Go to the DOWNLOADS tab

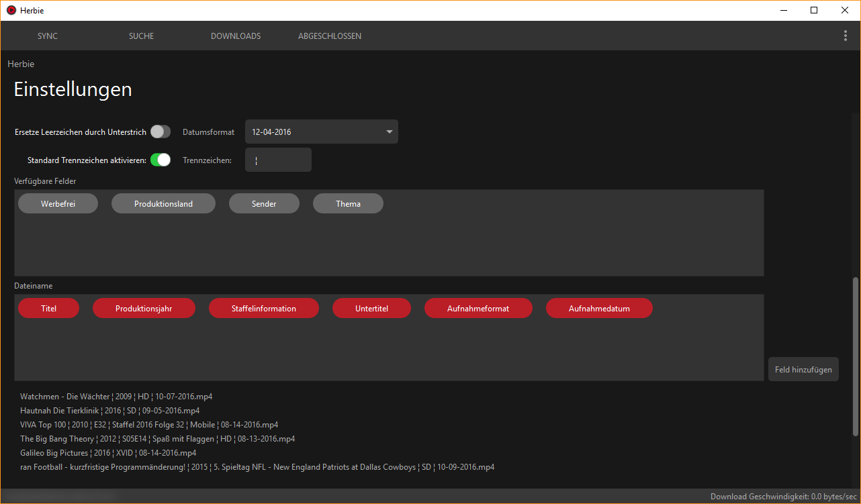236,36
